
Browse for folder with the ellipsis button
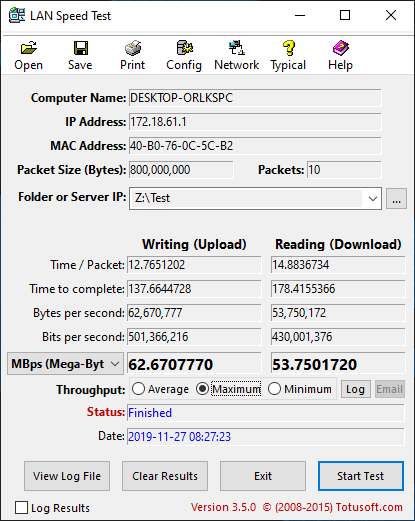tap(396, 199)
